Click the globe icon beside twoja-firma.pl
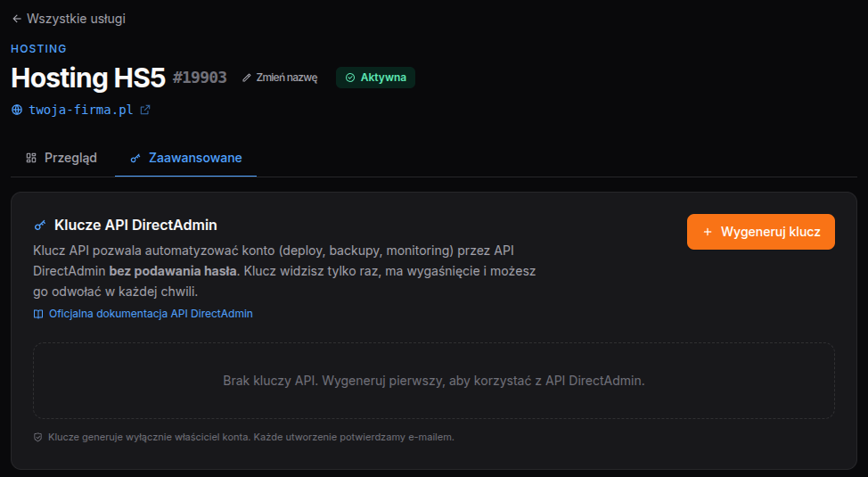Viewport: 868px width, 477px height. coord(17,110)
